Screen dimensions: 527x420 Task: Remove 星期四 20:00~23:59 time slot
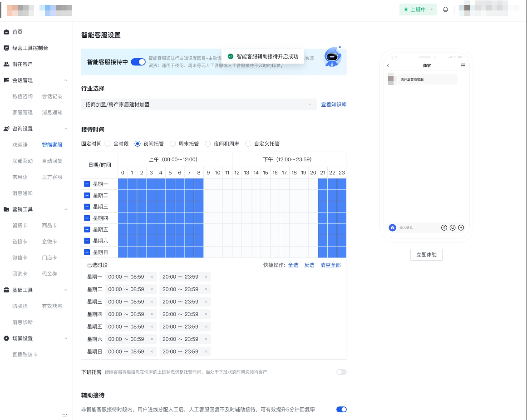coord(206,314)
